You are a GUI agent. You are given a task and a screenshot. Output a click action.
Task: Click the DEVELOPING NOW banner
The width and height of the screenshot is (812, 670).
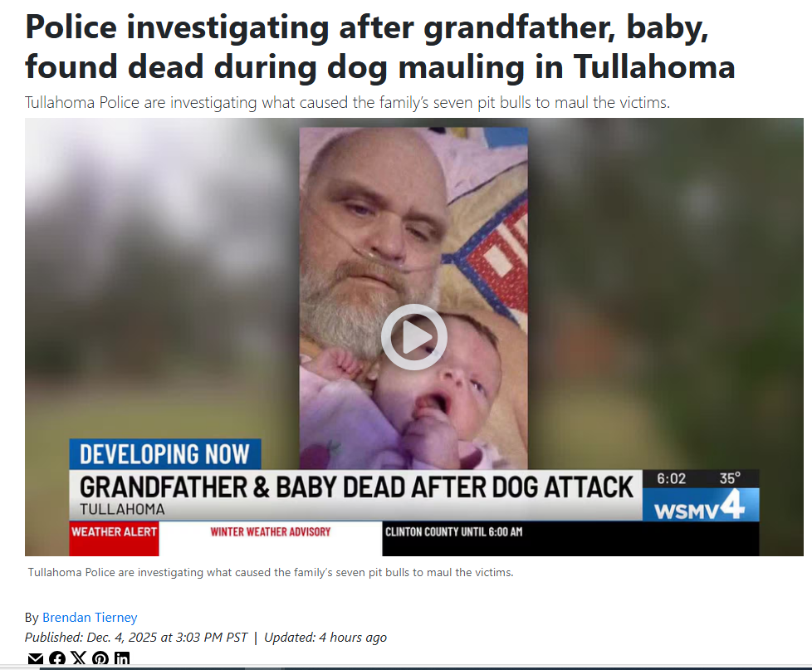pos(165,454)
